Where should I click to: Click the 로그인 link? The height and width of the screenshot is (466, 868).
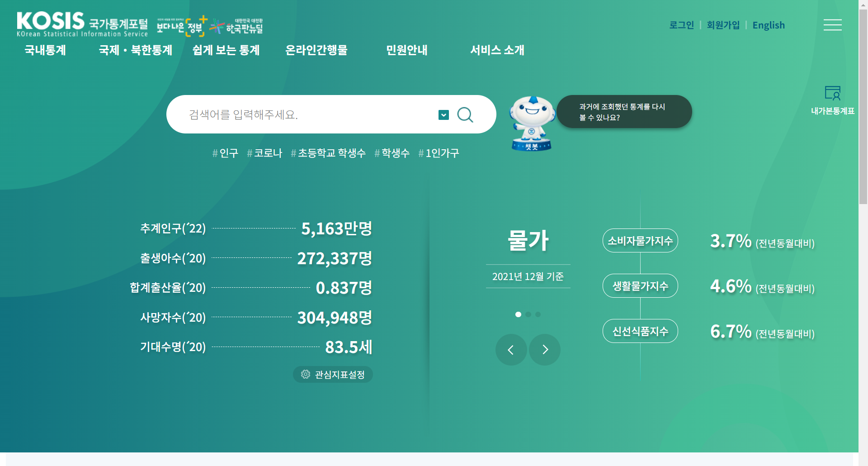click(682, 25)
